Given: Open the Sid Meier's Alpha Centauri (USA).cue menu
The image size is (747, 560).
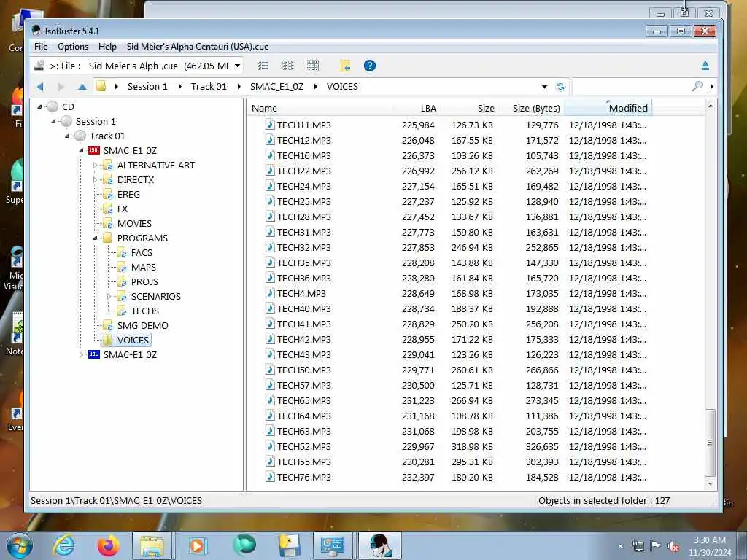Looking at the screenshot, I should click(x=198, y=47).
